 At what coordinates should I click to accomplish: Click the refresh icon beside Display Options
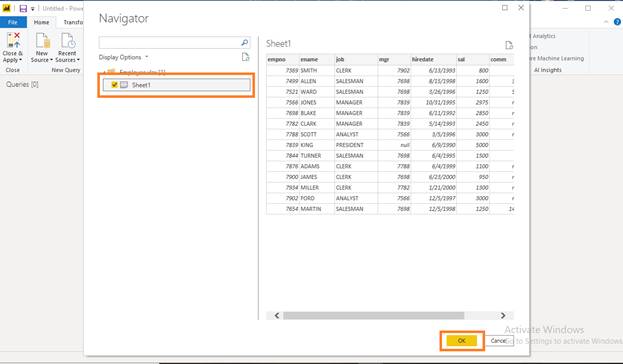246,57
